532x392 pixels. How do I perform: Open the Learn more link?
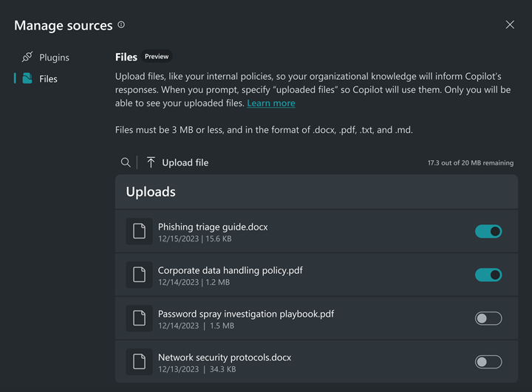[x=270, y=103]
